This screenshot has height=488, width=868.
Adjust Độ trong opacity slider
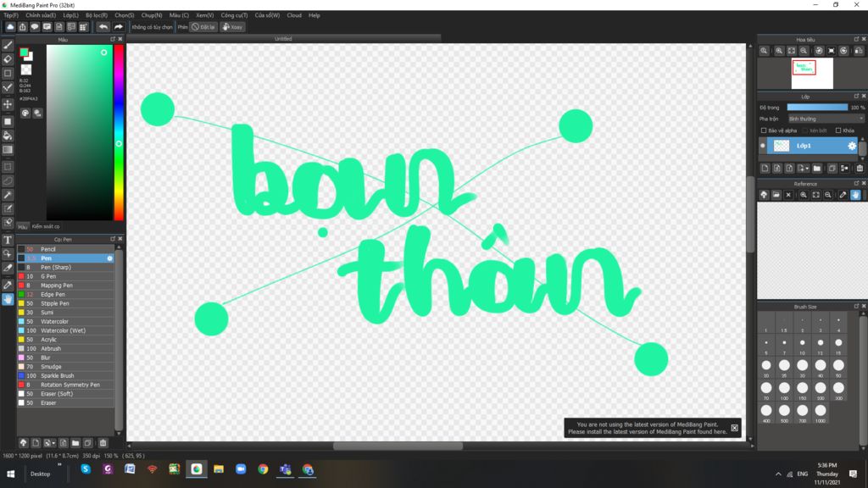pyautogui.click(x=817, y=108)
